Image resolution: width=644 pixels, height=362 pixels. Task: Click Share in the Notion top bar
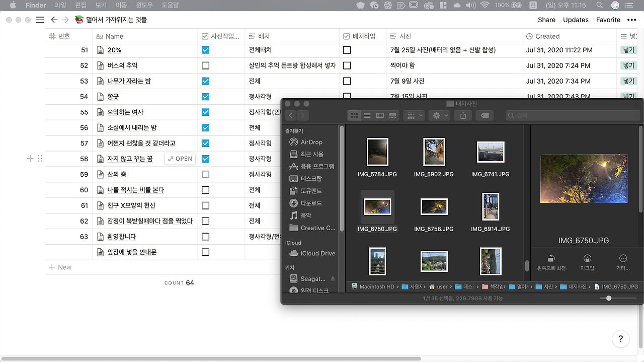pyautogui.click(x=546, y=20)
